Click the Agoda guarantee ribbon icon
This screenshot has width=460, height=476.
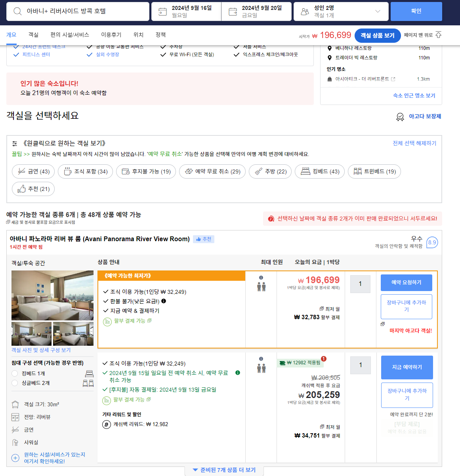[x=400, y=116]
